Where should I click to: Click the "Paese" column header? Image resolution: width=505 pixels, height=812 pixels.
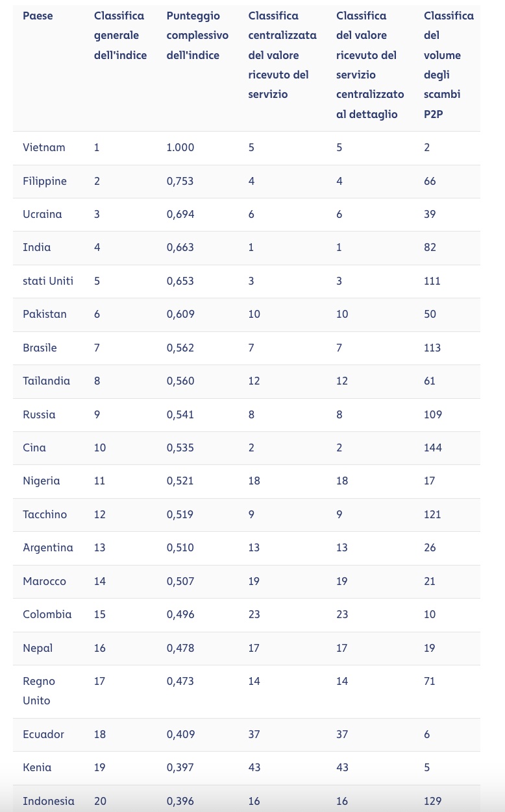pos(36,16)
